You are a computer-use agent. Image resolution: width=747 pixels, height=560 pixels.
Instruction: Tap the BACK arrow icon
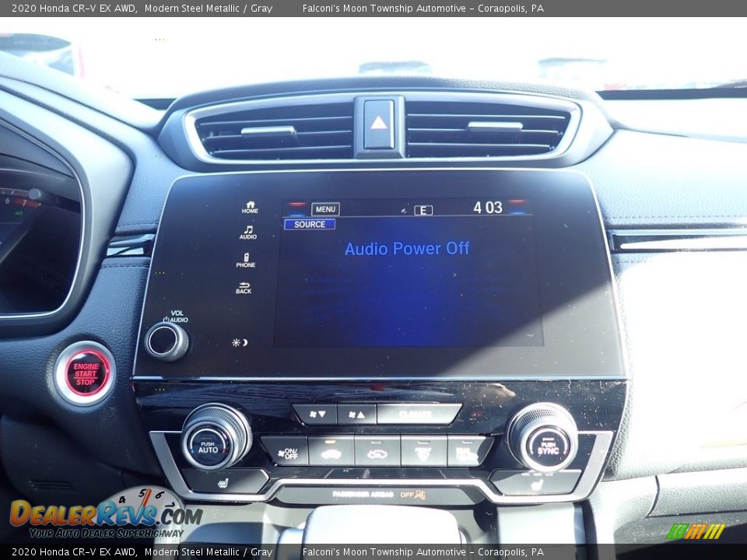click(244, 288)
